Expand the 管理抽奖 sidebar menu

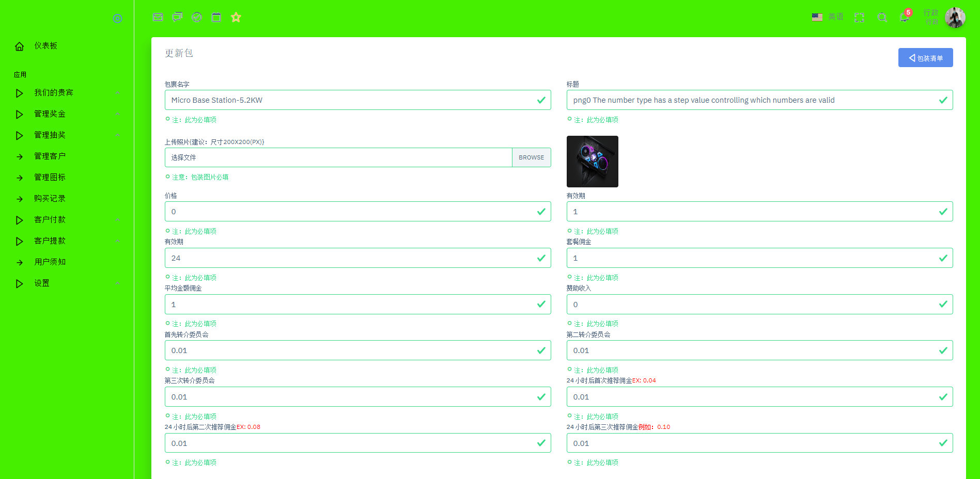coord(67,135)
